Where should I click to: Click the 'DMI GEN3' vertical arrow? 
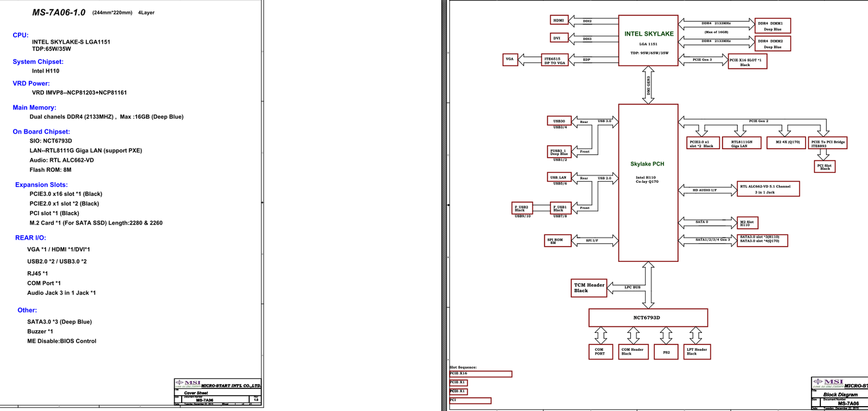coord(648,85)
